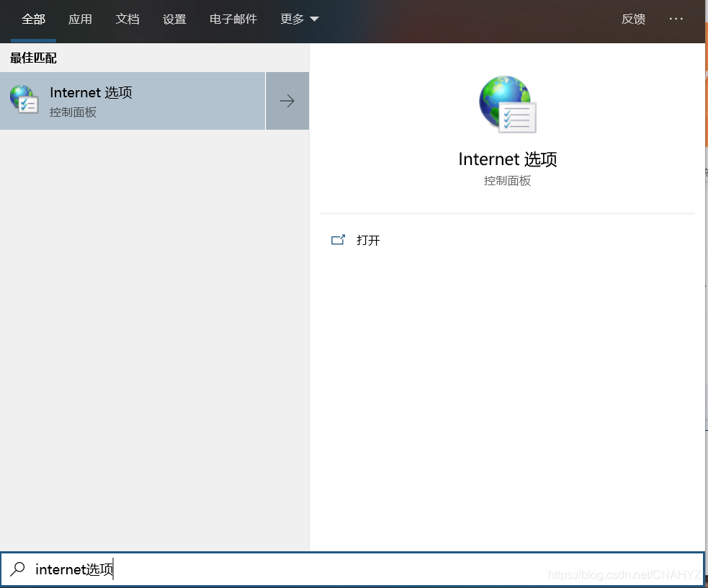Choose the 电子邮件 tab
This screenshot has height=588, width=708.
[233, 19]
